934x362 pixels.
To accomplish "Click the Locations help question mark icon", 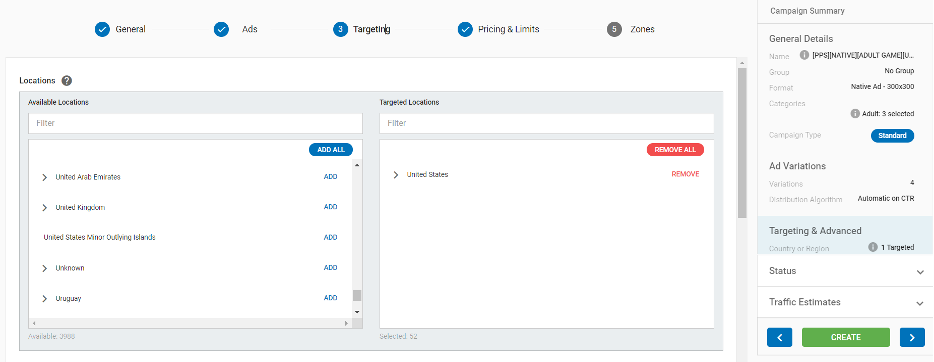I will click(x=67, y=81).
